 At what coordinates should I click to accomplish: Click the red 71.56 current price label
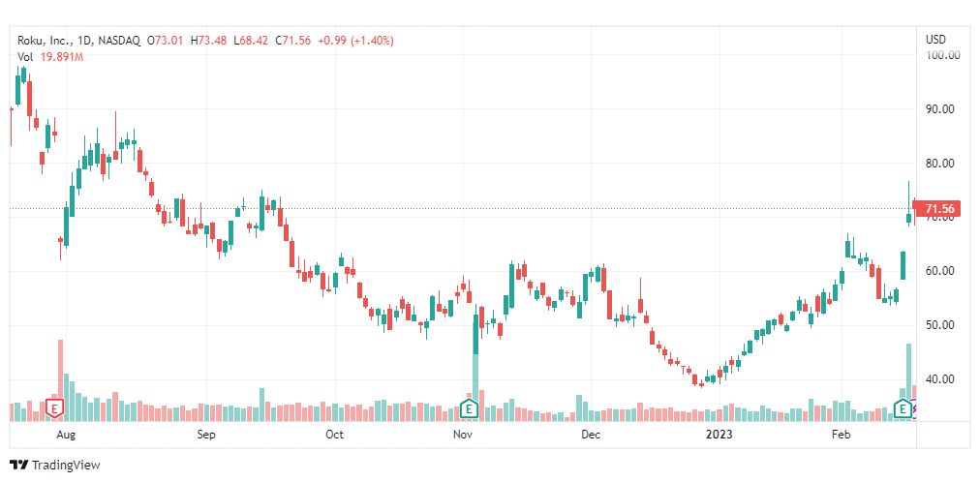tap(935, 208)
